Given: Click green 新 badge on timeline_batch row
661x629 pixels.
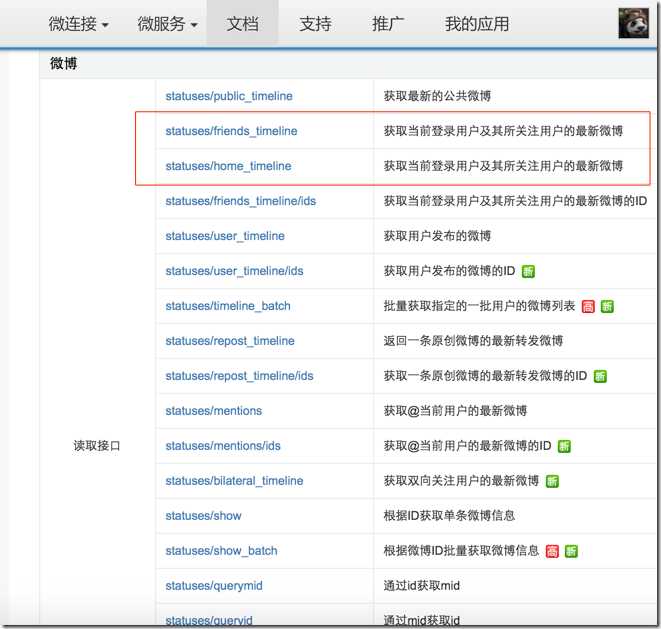Looking at the screenshot, I should [607, 306].
